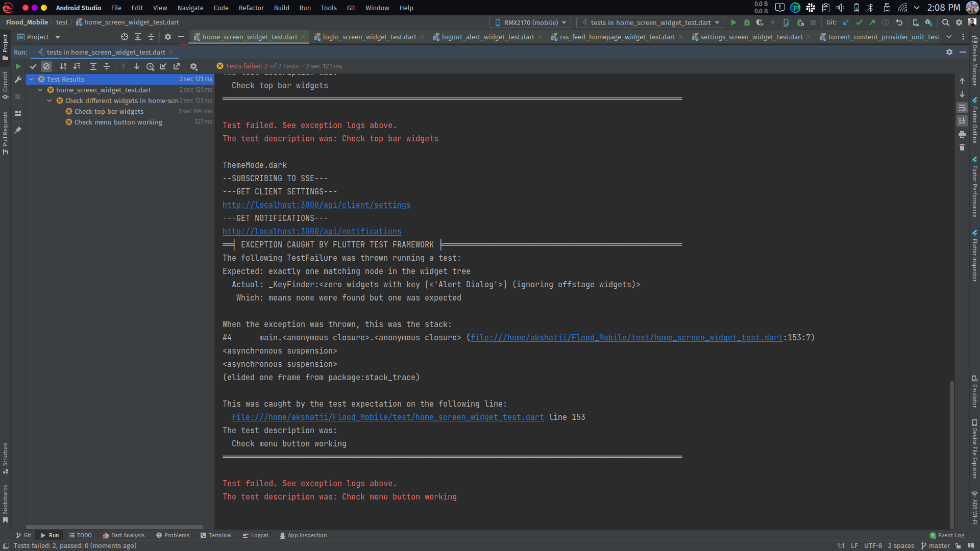Print console output icon
The height and width of the screenshot is (551, 980).
coord(962,134)
